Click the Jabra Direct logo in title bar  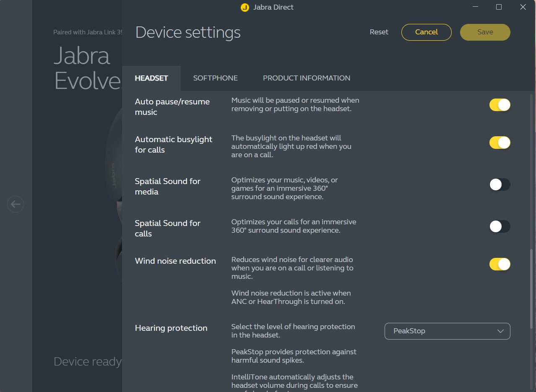pos(245,7)
